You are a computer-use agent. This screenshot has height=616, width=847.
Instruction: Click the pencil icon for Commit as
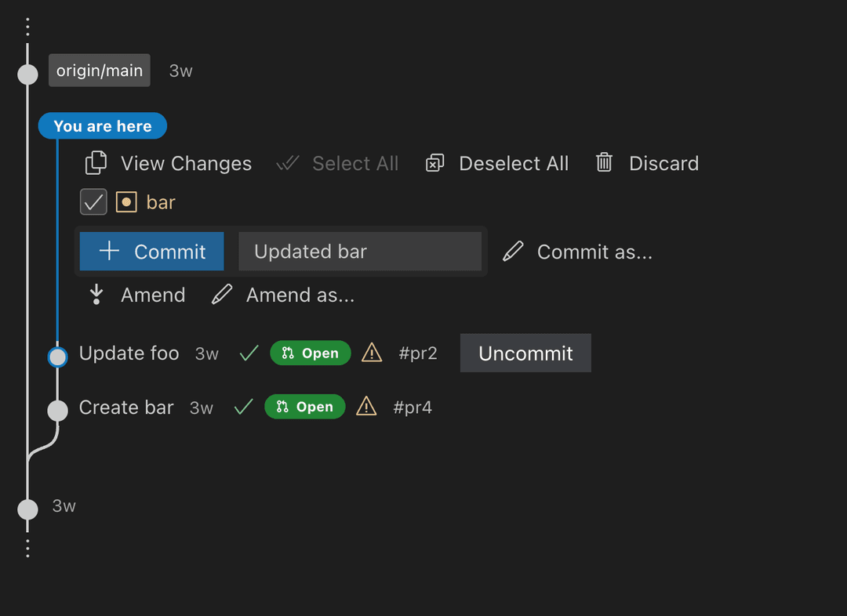[x=513, y=252]
